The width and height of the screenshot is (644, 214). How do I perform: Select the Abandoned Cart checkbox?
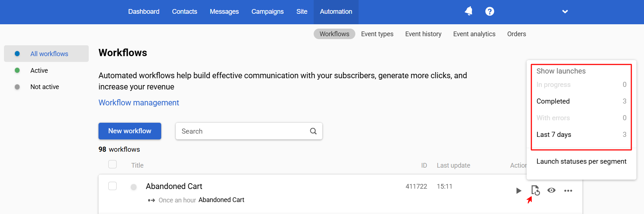(113, 186)
